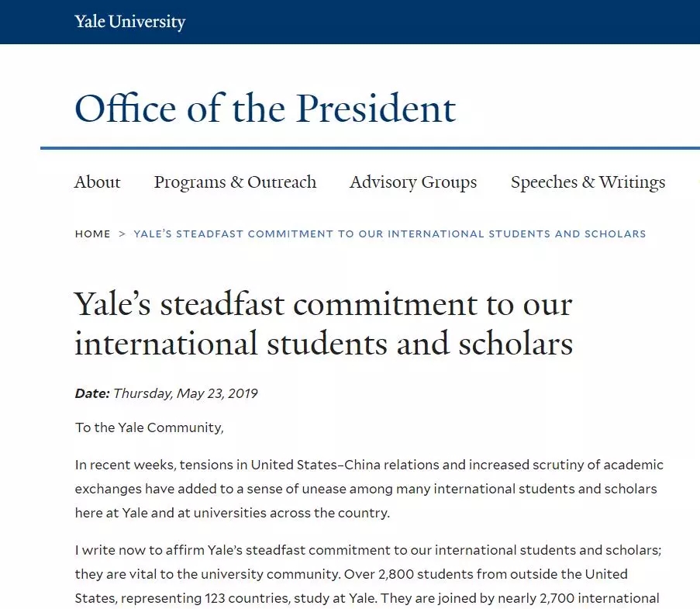Click the paragraph beginning In recent weeks
The height and width of the screenshot is (609, 700).
click(369, 489)
